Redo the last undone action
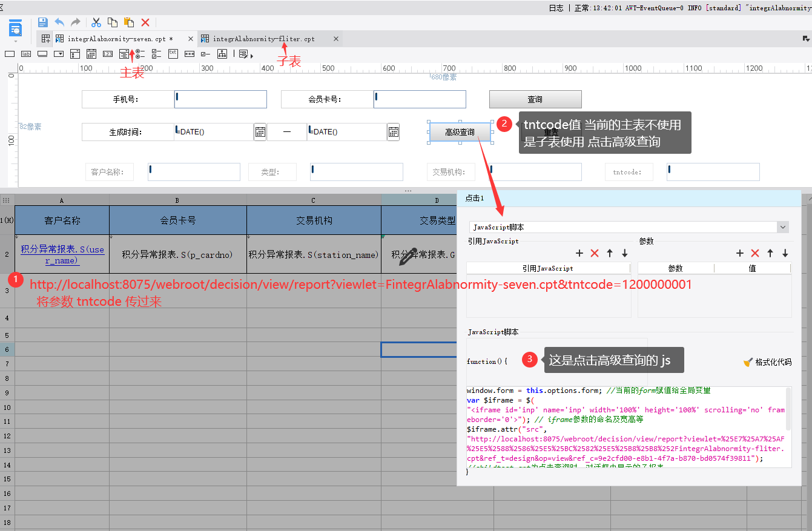The image size is (812, 531). (76, 22)
